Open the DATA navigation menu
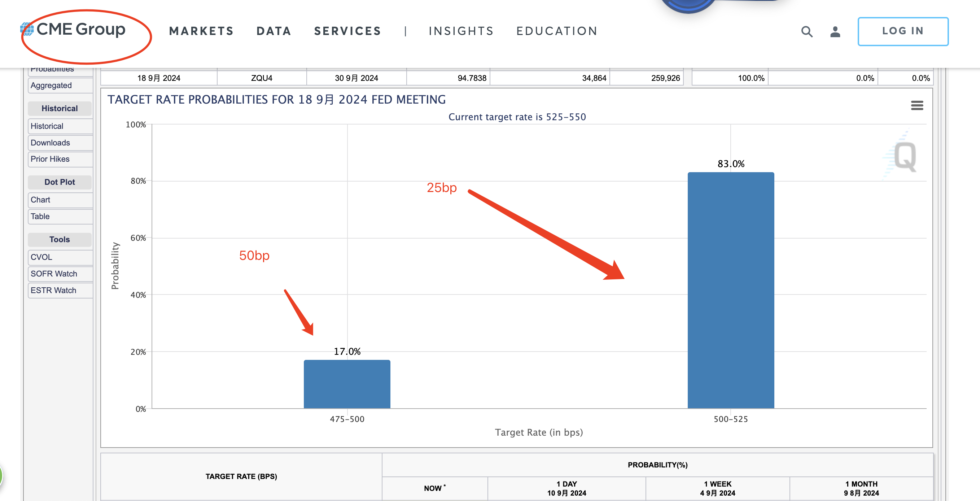Screen dimensions: 980x501 274,31
